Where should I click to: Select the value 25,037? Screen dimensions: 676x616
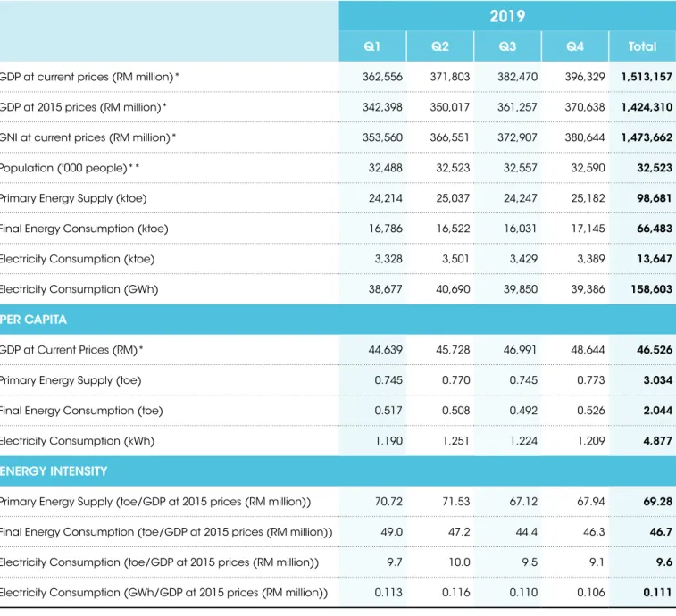(x=453, y=198)
